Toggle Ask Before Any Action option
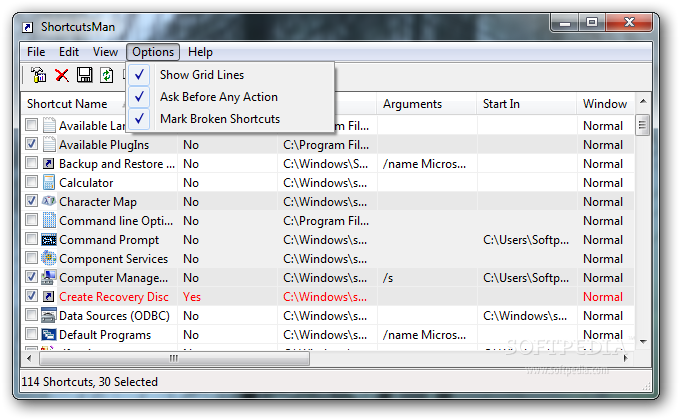This screenshot has height=420, width=680. (x=230, y=97)
